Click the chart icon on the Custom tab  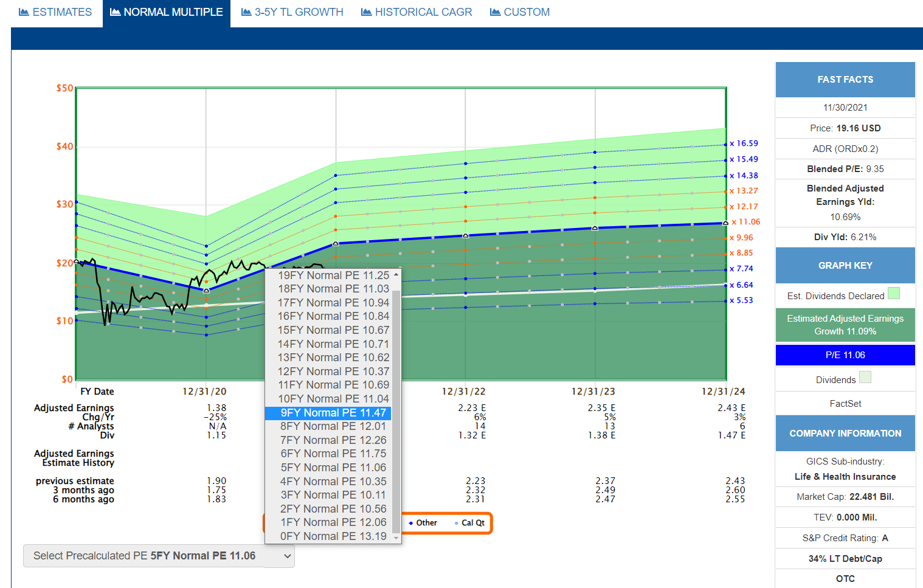pos(496,12)
